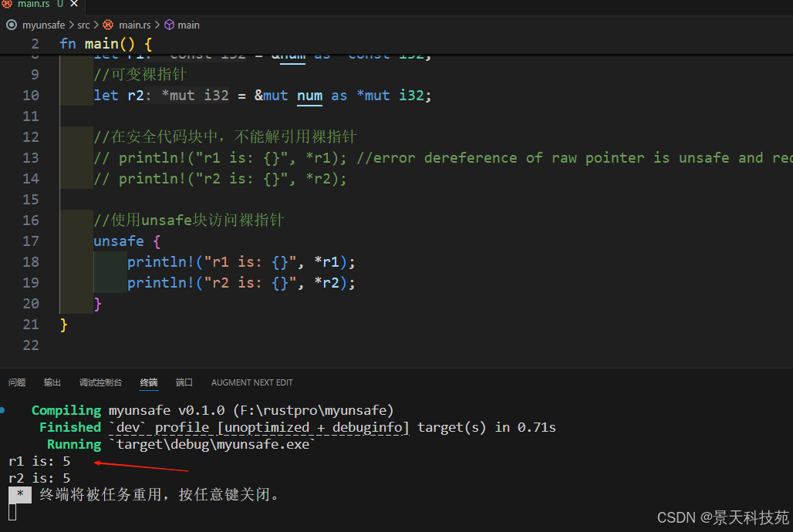Image resolution: width=793 pixels, height=532 pixels.
Task: Switch to the 问题 panel tab
Action: 17,382
